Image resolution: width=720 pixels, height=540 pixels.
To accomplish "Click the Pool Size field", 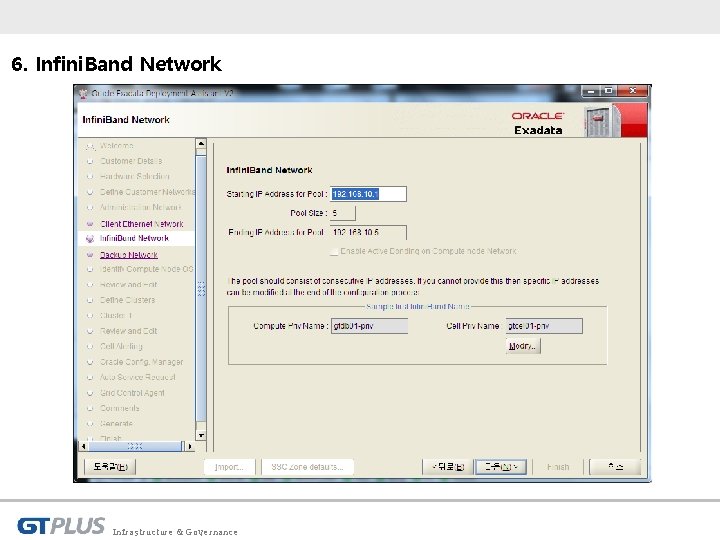I will click(x=343, y=213).
